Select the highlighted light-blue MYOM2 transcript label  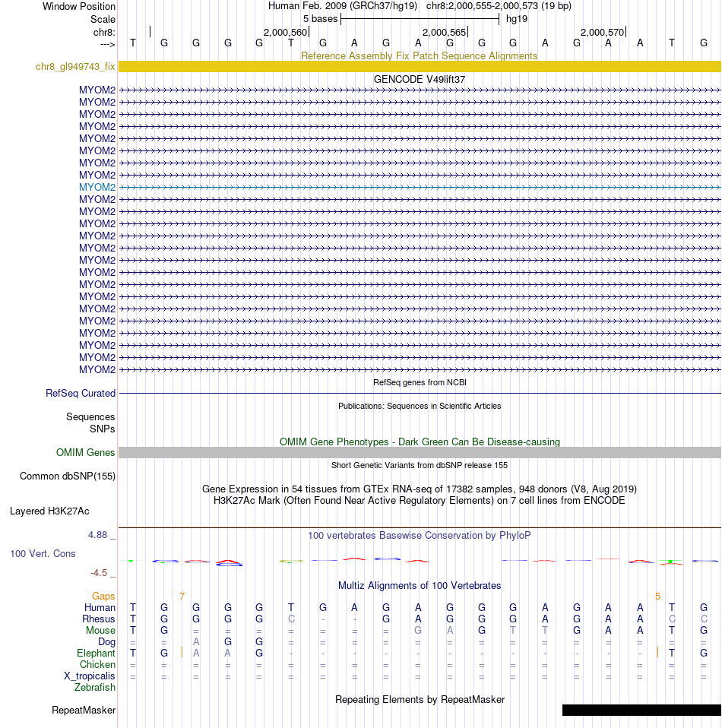point(97,187)
